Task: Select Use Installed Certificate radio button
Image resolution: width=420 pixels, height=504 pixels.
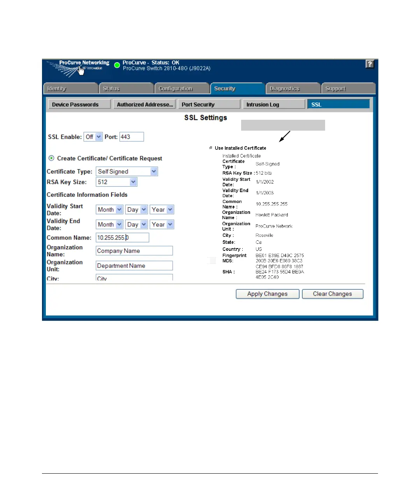Action: pyautogui.click(x=211, y=148)
